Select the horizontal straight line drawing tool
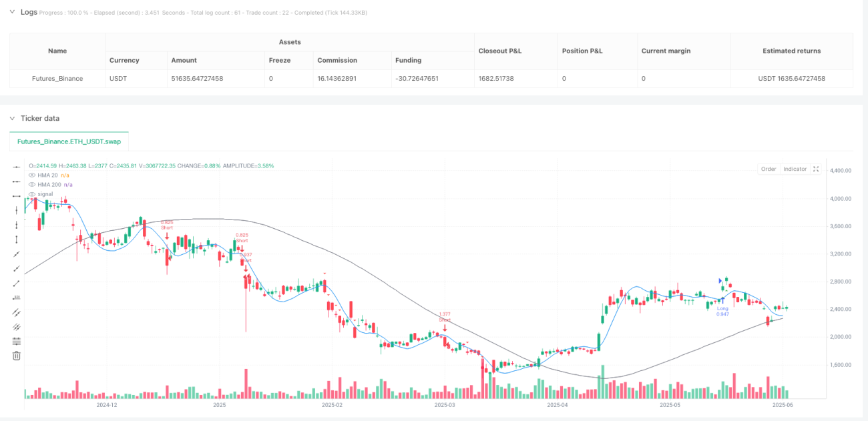Viewport: 868px width, 421px height. (x=17, y=166)
